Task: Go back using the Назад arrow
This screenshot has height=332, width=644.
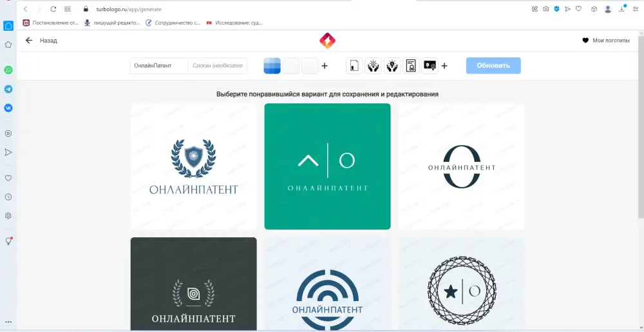Action: (x=29, y=41)
